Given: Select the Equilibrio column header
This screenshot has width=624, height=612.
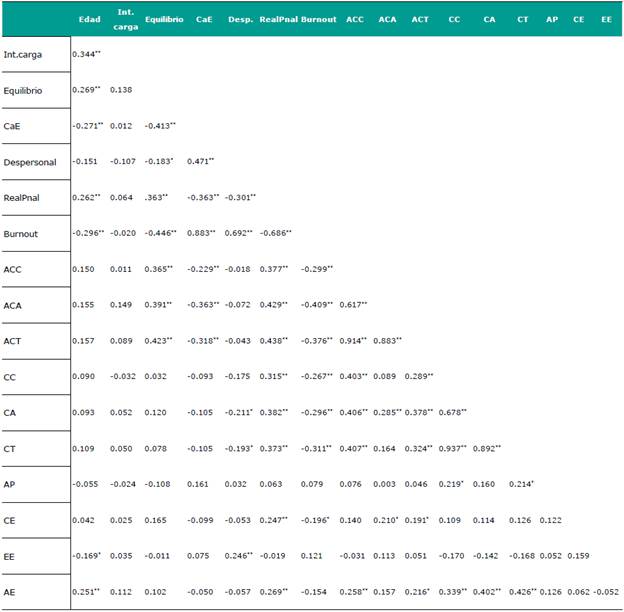Looking at the screenshot, I should point(163,19).
